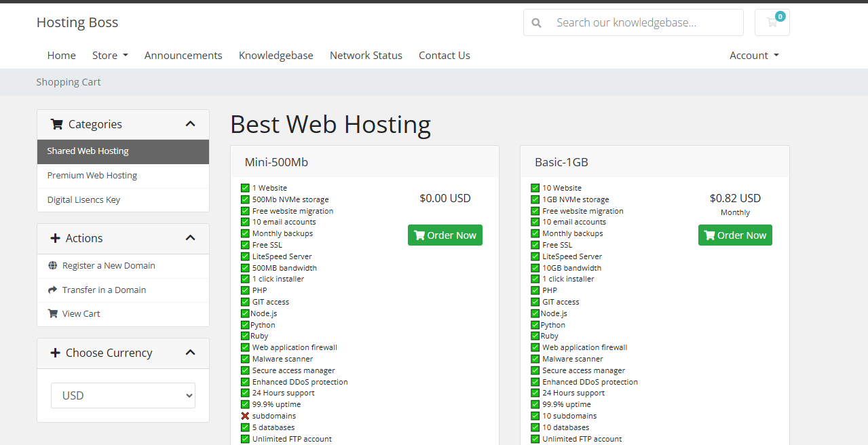The image size is (868, 445).
Task: Click the $0.00 USD price
Action: click(445, 198)
